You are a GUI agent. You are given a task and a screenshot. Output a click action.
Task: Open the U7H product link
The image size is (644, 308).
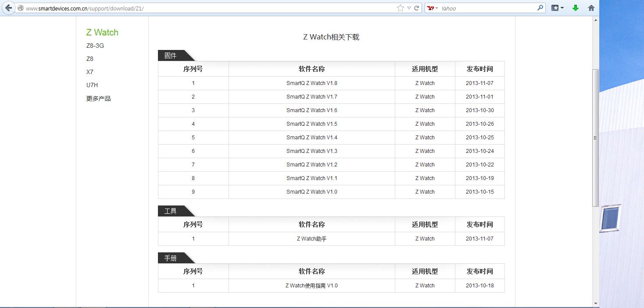(92, 85)
